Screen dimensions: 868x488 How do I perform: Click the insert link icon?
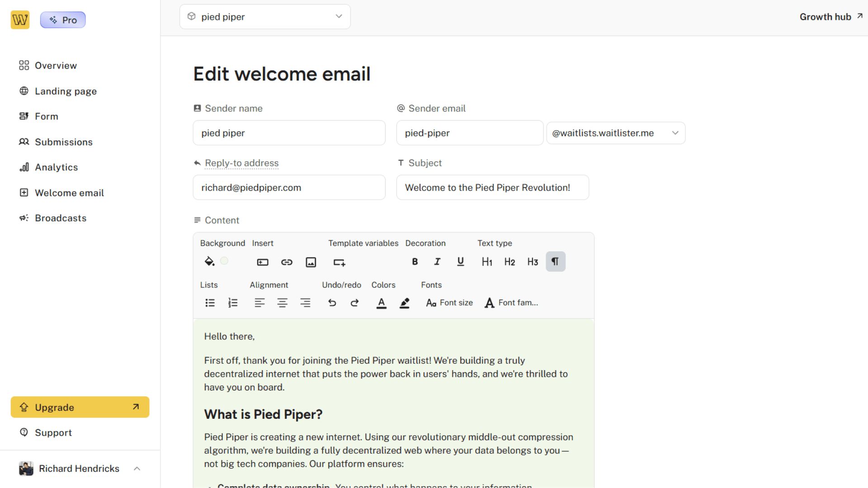[287, 262]
